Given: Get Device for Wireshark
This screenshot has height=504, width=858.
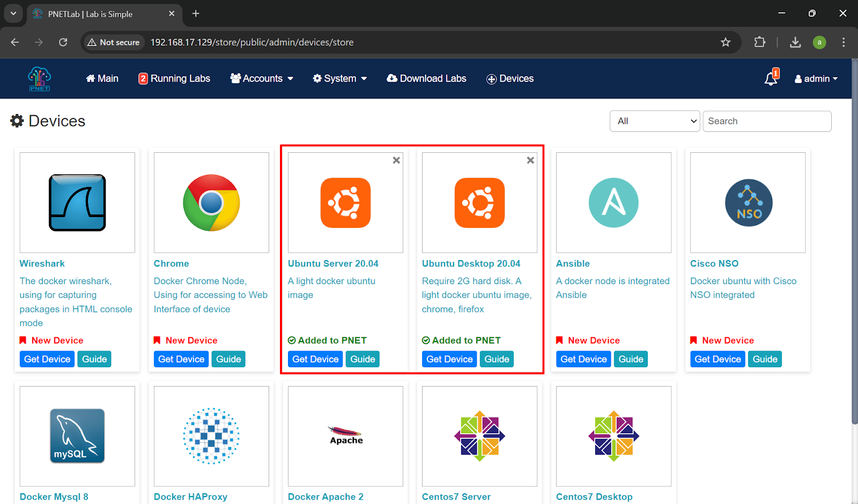Looking at the screenshot, I should [47, 359].
